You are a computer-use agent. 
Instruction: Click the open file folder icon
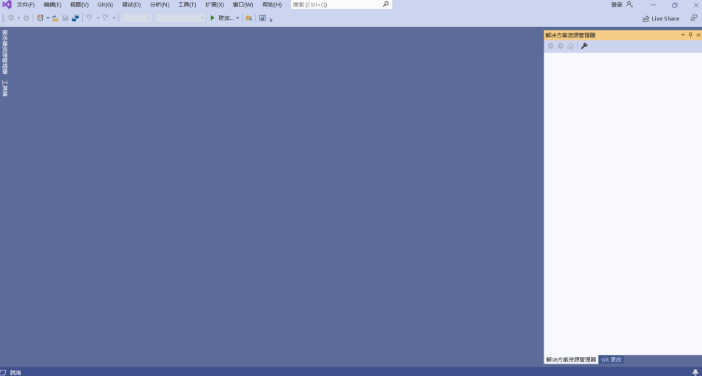[55, 18]
